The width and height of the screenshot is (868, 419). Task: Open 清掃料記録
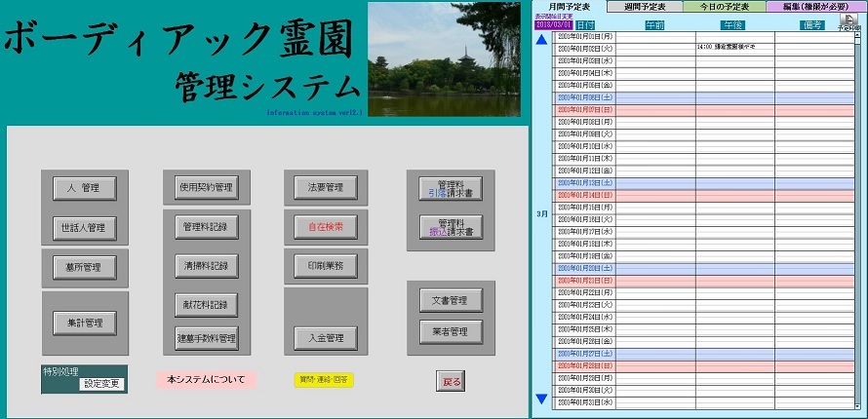coord(207,266)
